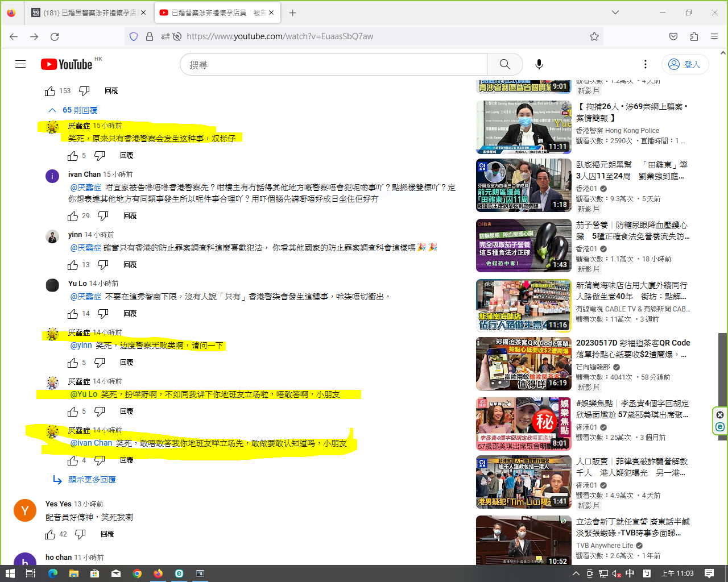Open File Explorer from the taskbar

73,573
